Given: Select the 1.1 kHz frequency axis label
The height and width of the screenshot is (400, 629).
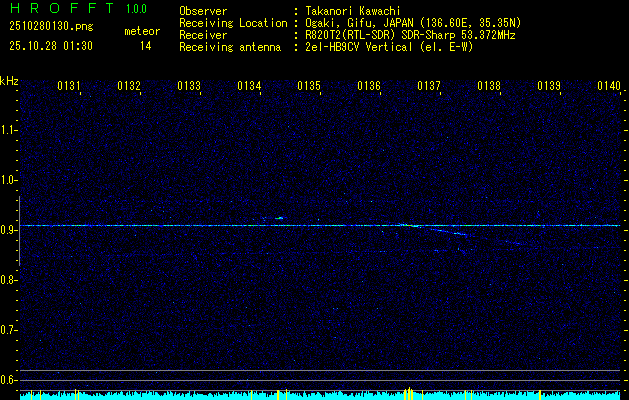Looking at the screenshot, I should [8, 130].
